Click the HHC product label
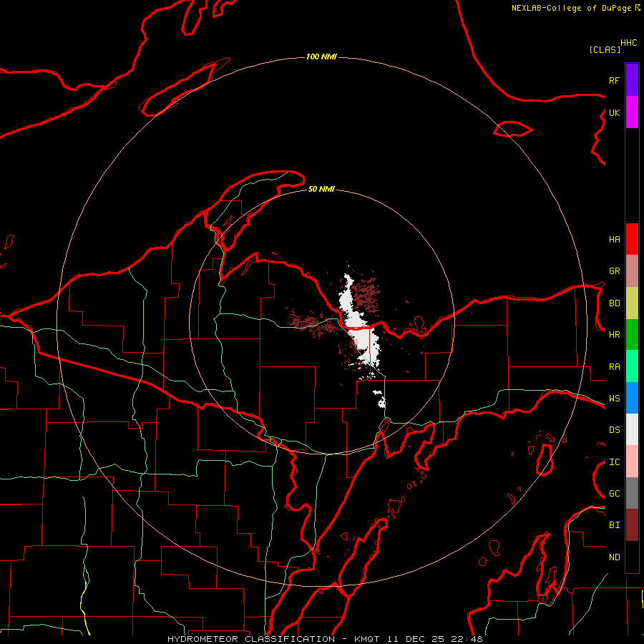This screenshot has height=644, width=644. [629, 43]
